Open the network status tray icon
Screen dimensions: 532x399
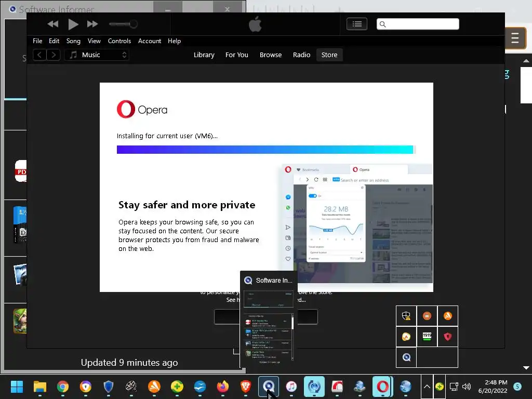tap(454, 387)
